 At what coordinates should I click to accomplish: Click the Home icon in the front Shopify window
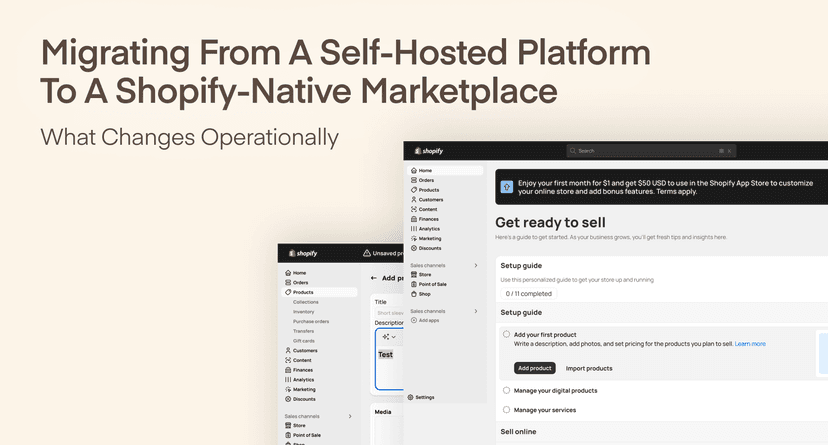(x=414, y=171)
